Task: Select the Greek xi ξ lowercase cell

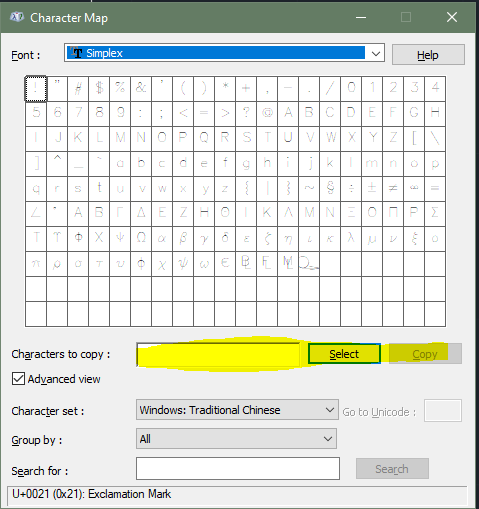Action: (x=414, y=239)
